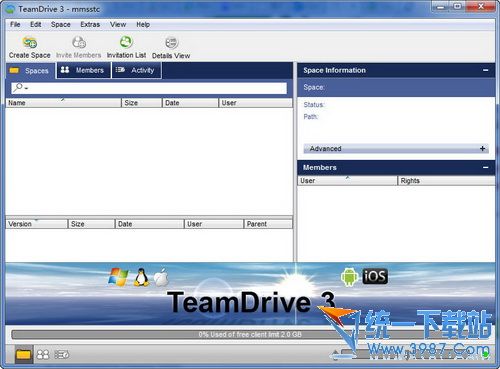Click the Activity icon in bottom bar

pos(62,355)
